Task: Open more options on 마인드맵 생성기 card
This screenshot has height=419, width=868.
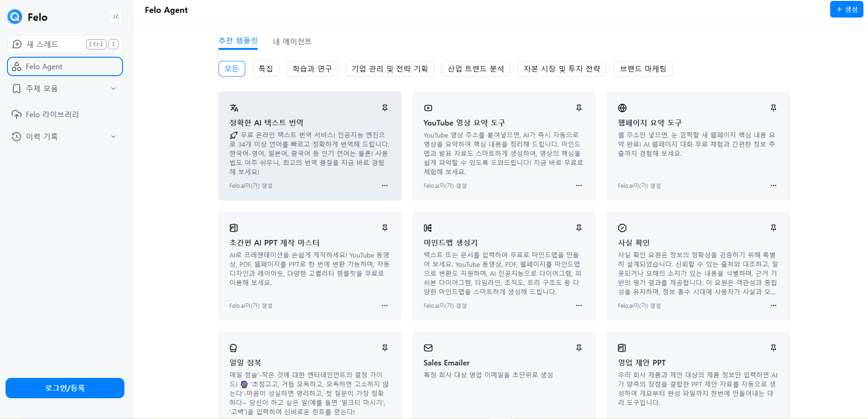Action: coord(579,305)
